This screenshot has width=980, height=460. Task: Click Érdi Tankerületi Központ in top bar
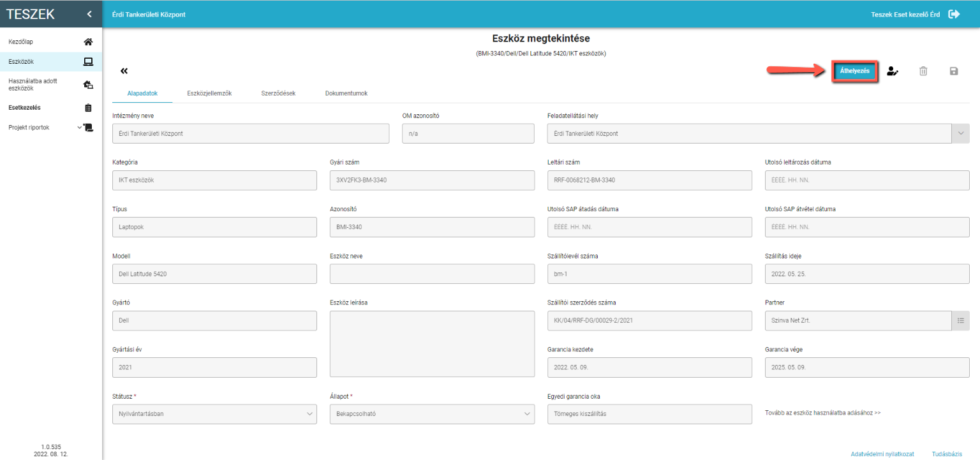[149, 14]
